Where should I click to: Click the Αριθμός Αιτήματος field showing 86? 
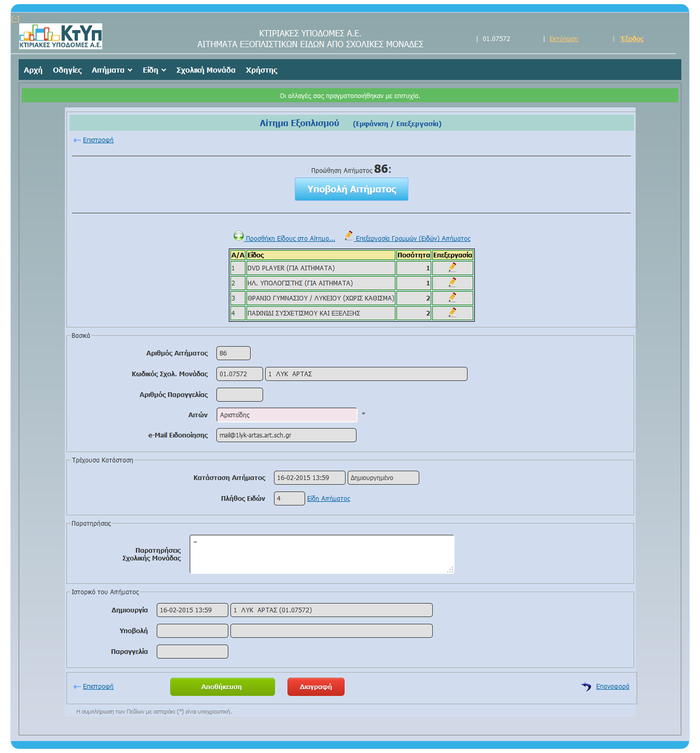pos(234,353)
